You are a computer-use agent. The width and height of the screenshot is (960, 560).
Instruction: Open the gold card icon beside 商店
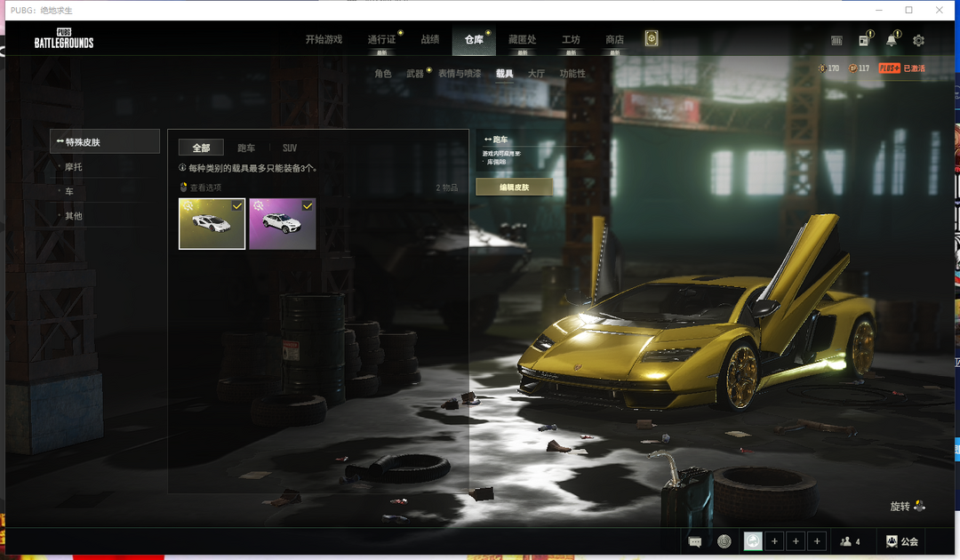coord(652,39)
